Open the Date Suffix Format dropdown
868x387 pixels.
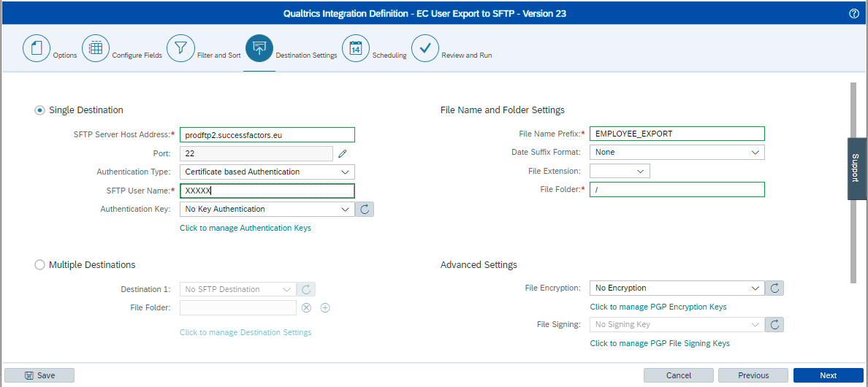point(677,152)
